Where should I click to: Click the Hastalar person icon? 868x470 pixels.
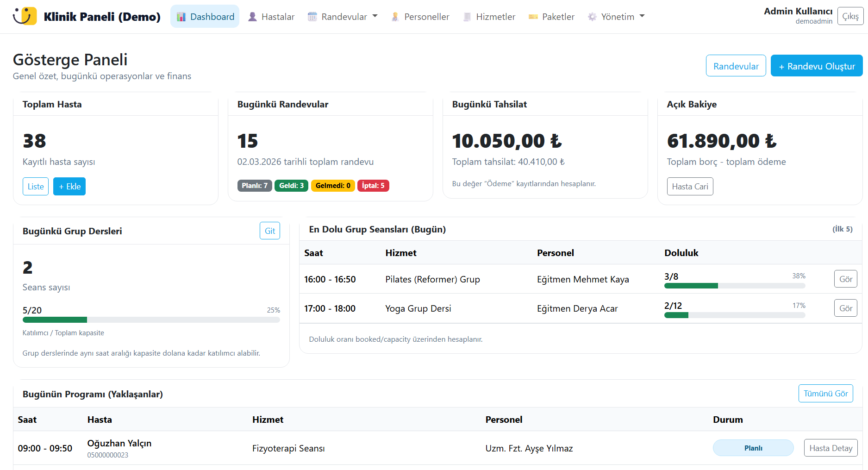click(x=252, y=17)
